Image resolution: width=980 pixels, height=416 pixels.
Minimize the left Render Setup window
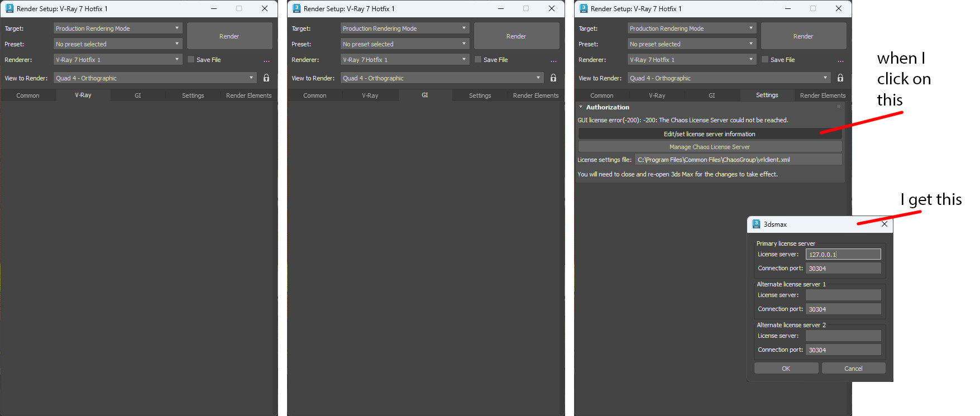(214, 8)
